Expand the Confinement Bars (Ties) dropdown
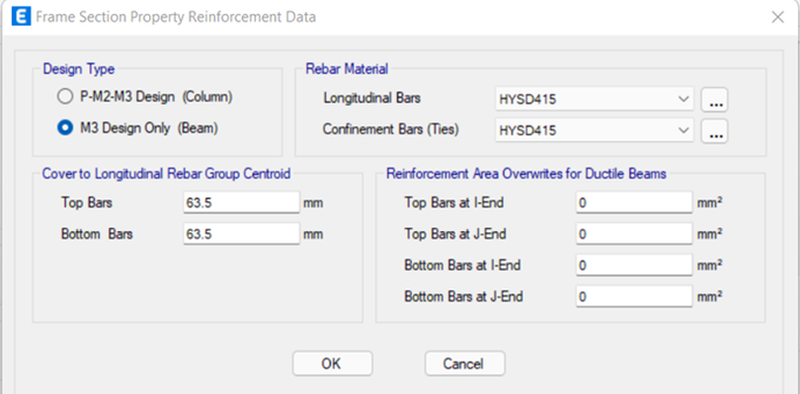This screenshot has width=800, height=394. tap(594, 131)
